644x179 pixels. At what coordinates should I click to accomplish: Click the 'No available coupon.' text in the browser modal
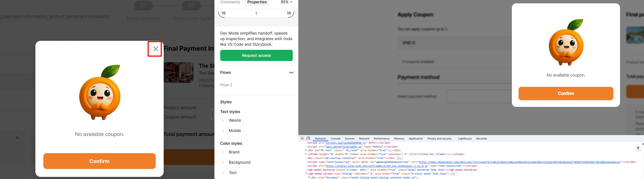(x=566, y=75)
